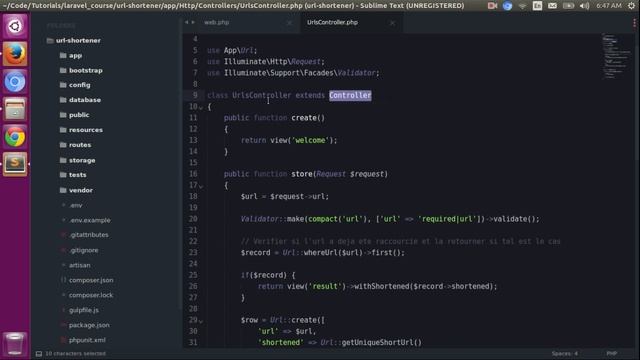This screenshot has height=360, width=640.
Task: Open the Trash in the dock
Action: coord(15,344)
